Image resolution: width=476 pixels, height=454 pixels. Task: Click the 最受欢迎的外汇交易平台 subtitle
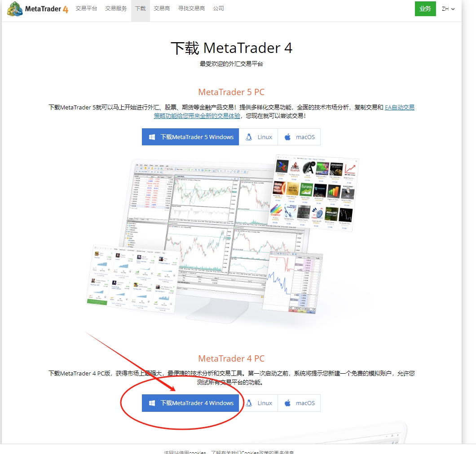231,64
